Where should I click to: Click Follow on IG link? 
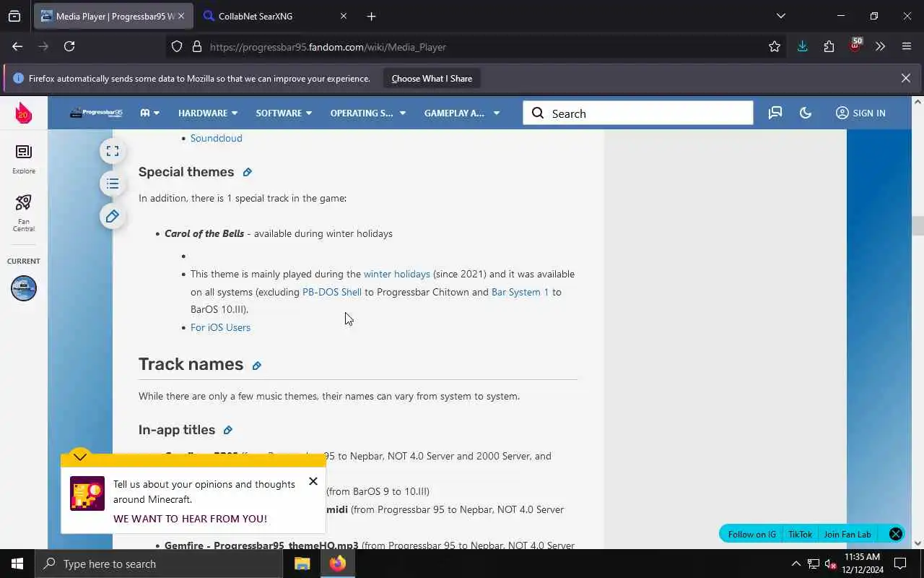pos(752,534)
